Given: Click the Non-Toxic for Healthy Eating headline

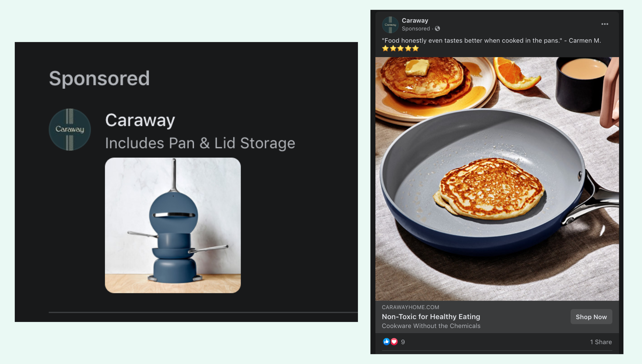Looking at the screenshot, I should [431, 317].
